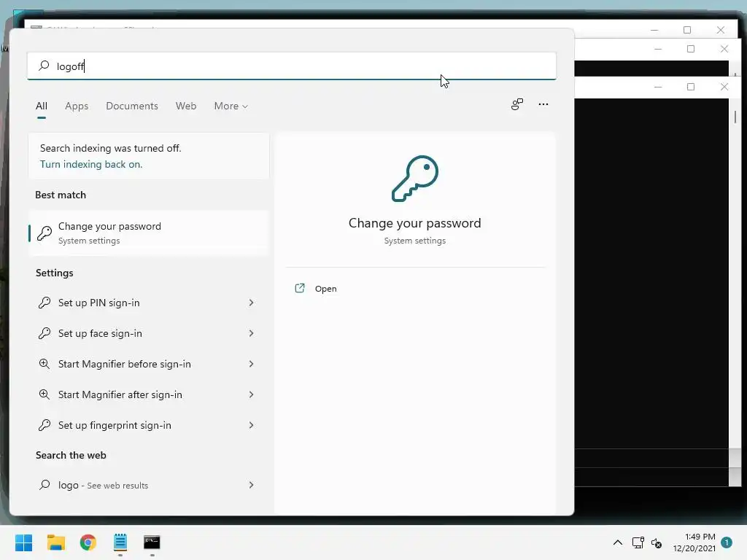Viewport: 747px width, 560px height.
Task: Click the muted volume tray icon
Action: tap(657, 542)
